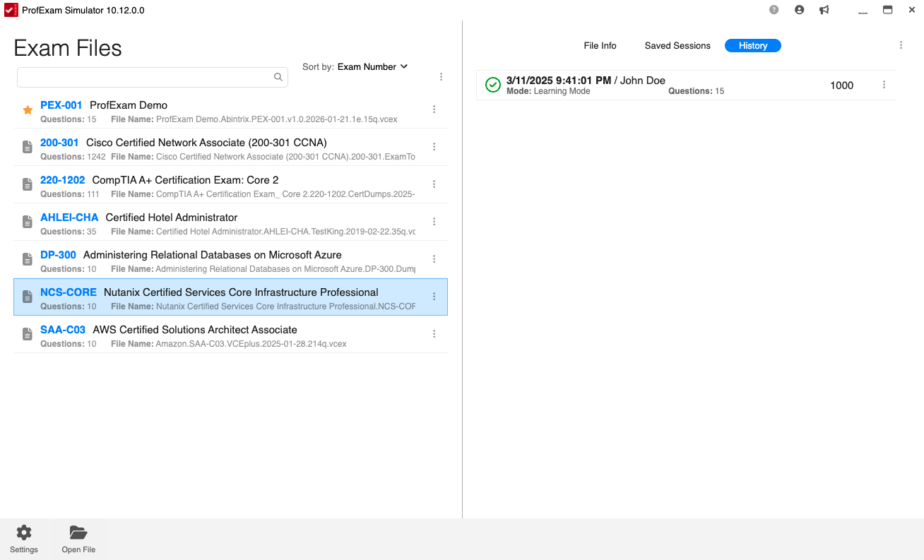The width and height of the screenshot is (924, 560).
Task: Select Cisco Certified Network Associate title
Action: [x=206, y=143]
